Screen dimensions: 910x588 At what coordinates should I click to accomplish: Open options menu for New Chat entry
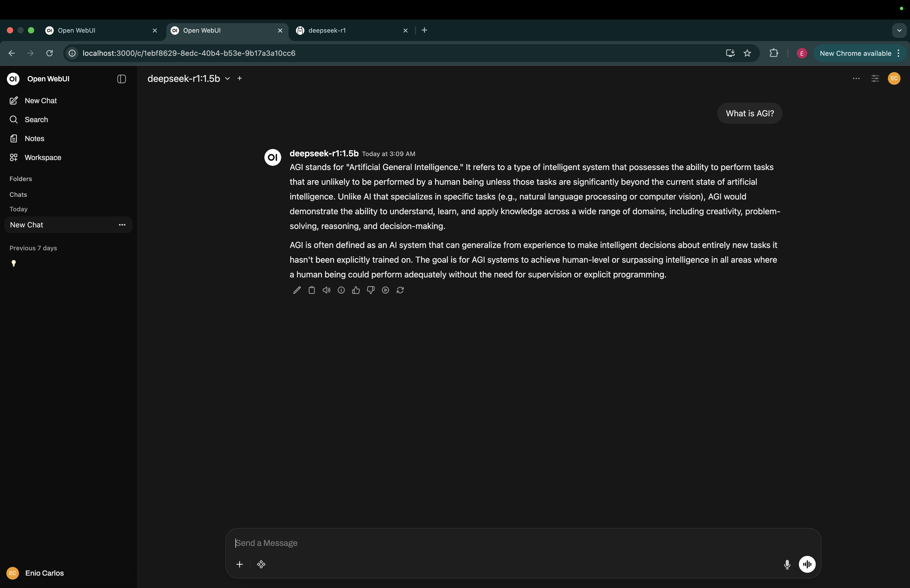pos(122,225)
